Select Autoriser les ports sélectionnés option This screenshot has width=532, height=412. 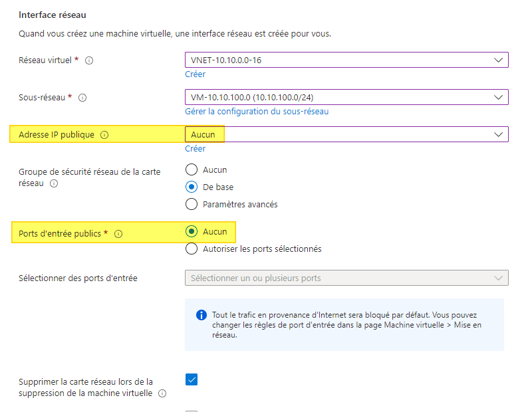tap(192, 249)
